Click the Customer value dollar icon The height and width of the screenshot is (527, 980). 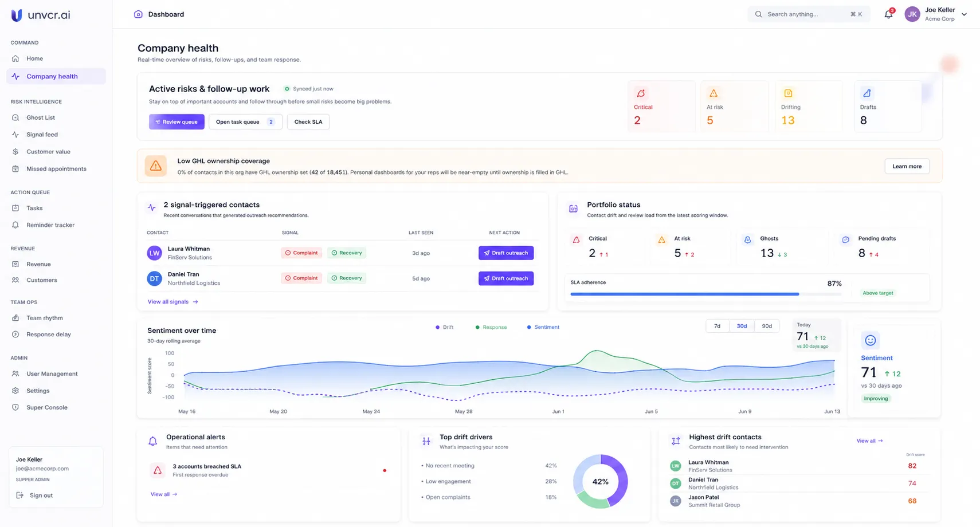point(15,152)
